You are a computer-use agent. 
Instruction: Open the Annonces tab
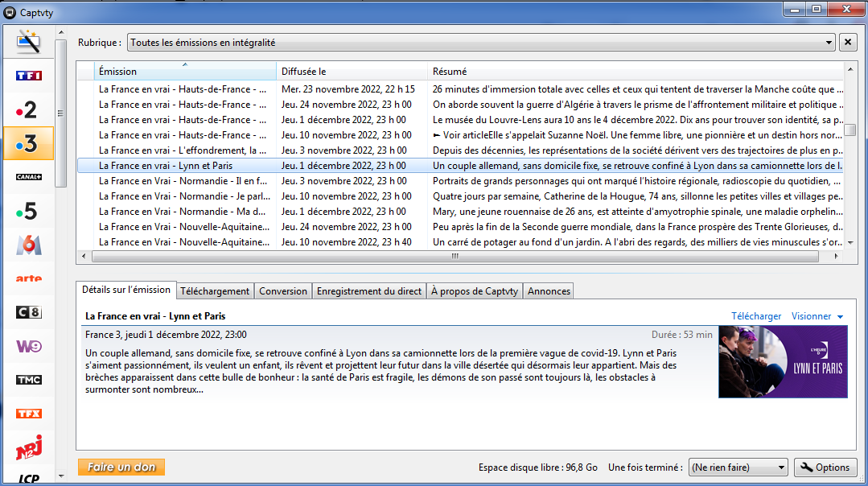(549, 291)
